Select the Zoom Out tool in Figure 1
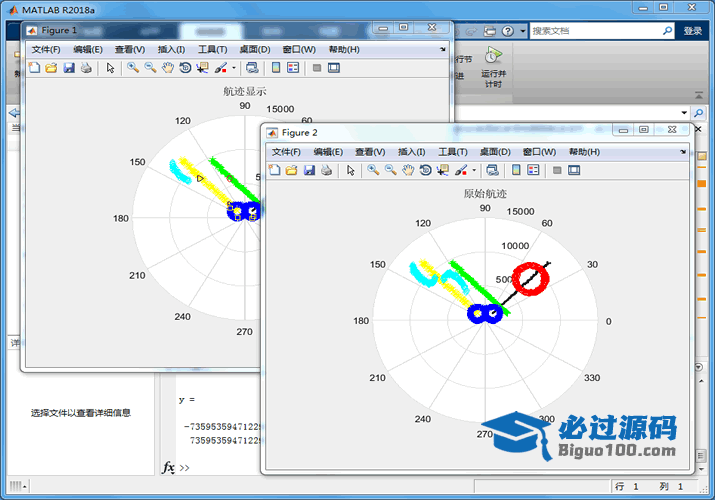 point(150,68)
